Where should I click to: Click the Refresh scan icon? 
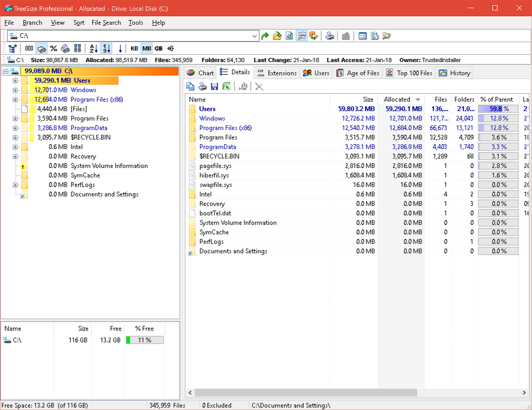click(289, 36)
